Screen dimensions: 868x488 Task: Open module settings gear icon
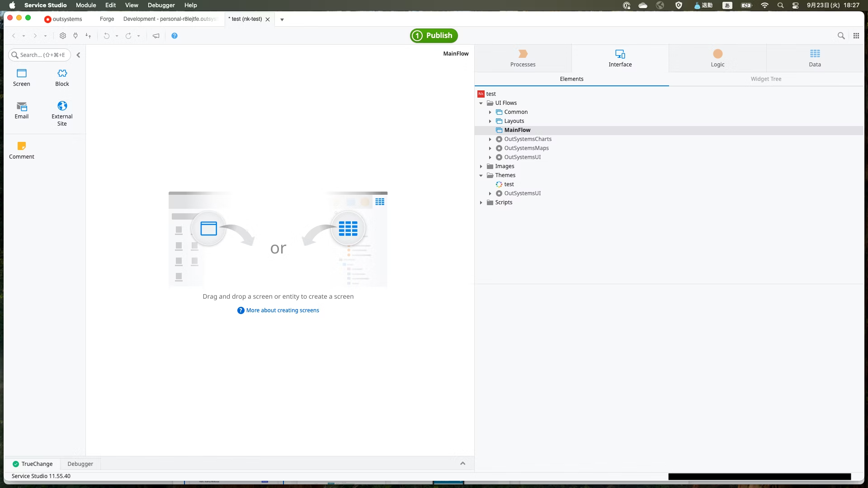coord(63,36)
